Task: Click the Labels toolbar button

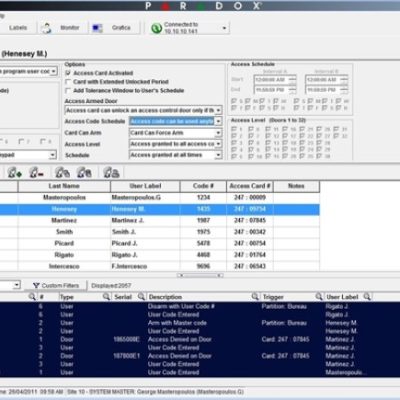Action: point(18,28)
